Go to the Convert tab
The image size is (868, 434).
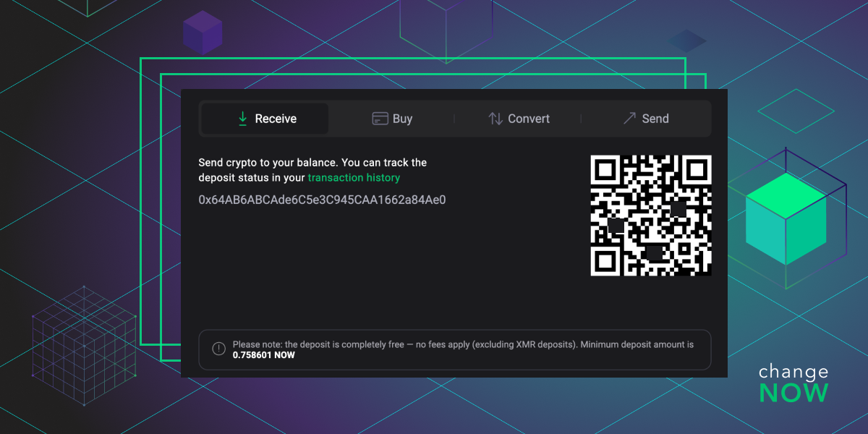(519, 119)
